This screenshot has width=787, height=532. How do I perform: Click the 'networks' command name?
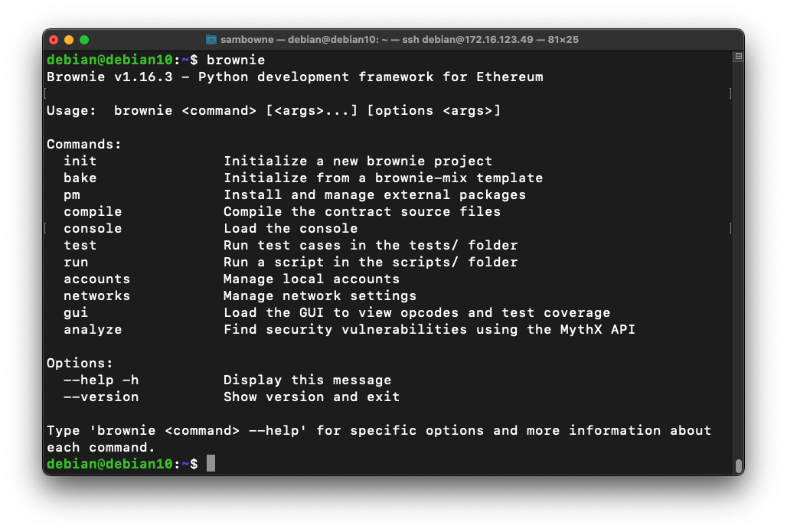(x=96, y=295)
